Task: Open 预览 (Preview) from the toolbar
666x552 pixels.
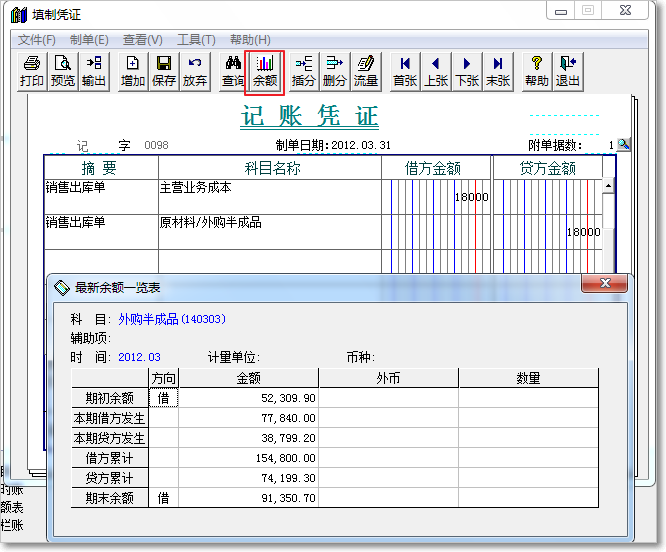Action: [63, 71]
